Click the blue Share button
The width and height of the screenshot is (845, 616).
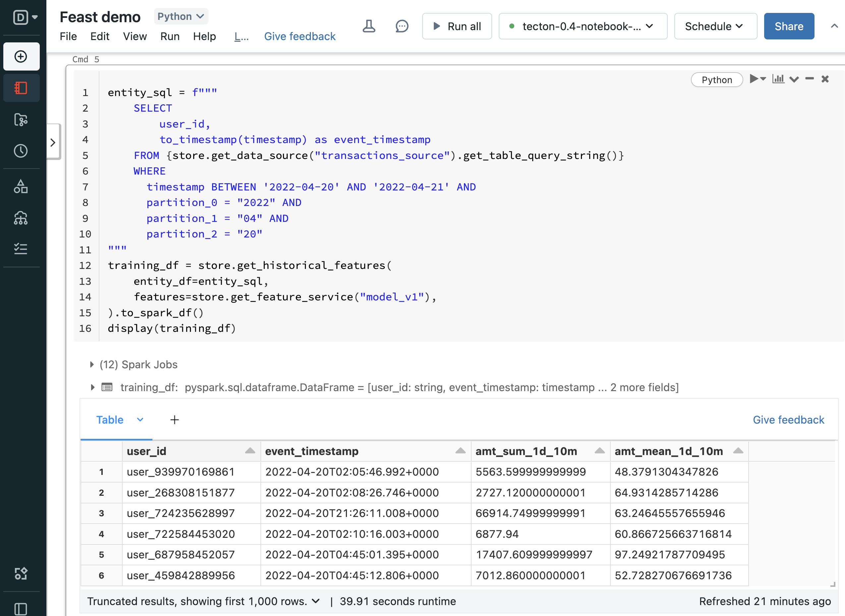789,26
